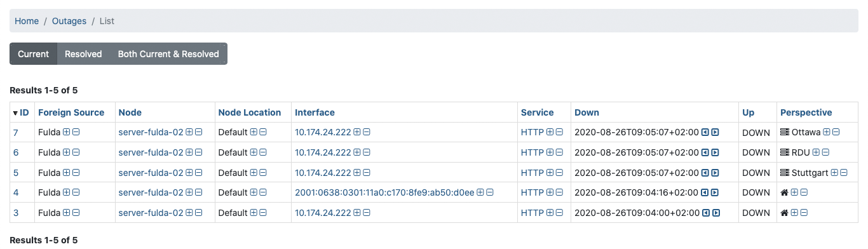Image resolution: width=868 pixels, height=249 pixels.
Task: Sort by ID column header
Action: 24,112
